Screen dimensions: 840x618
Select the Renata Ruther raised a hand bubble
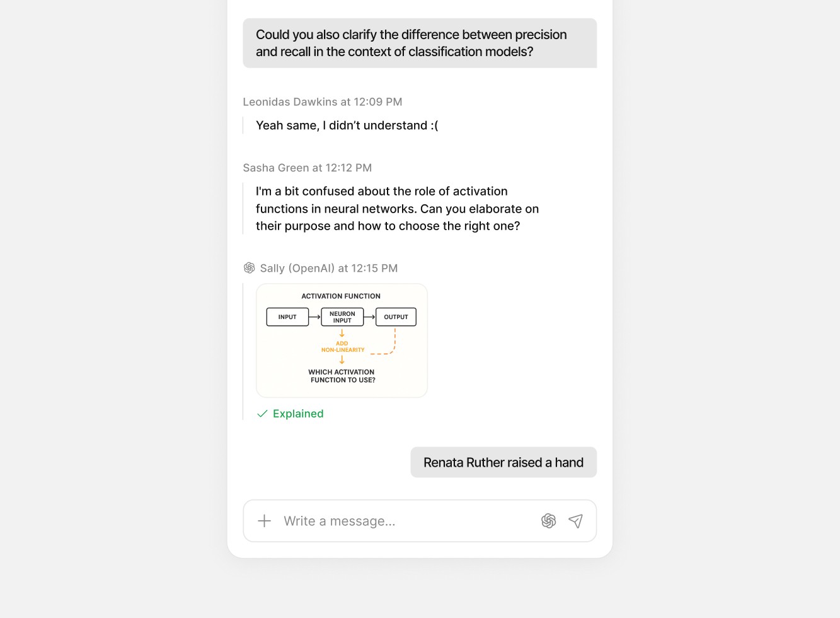click(x=503, y=462)
